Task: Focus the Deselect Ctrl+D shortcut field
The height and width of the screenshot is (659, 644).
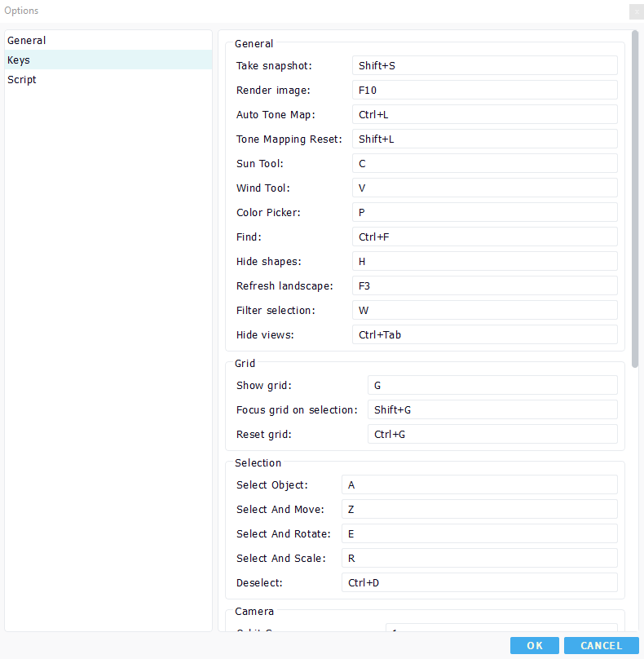Action: (x=479, y=583)
